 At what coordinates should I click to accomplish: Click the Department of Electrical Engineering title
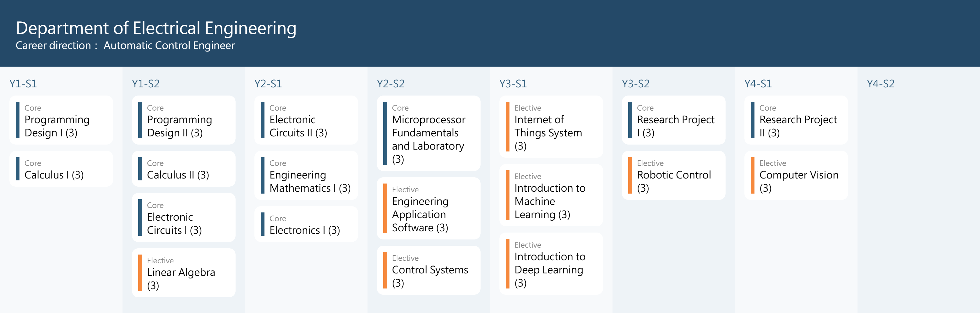(x=156, y=28)
